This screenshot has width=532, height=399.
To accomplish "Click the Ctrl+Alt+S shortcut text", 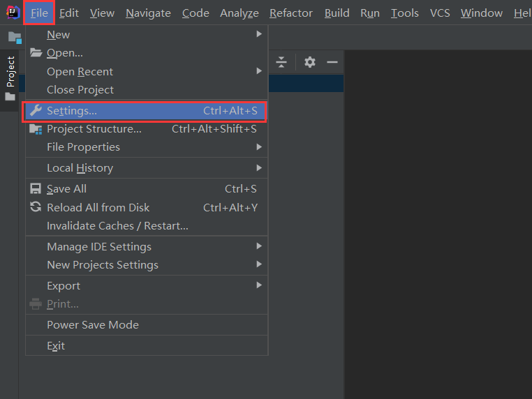I will [230, 111].
